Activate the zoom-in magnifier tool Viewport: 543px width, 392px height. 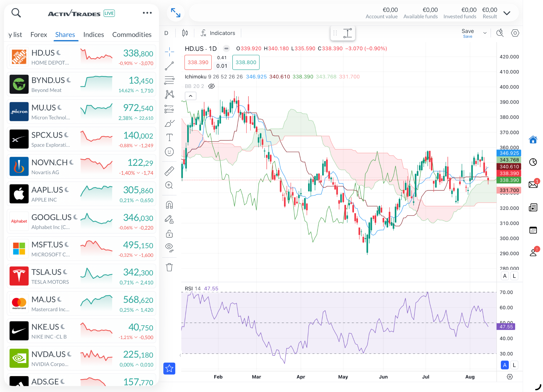point(169,185)
